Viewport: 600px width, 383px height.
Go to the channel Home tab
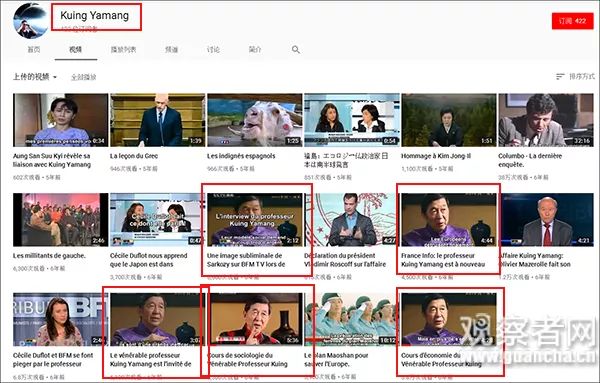pyautogui.click(x=34, y=50)
